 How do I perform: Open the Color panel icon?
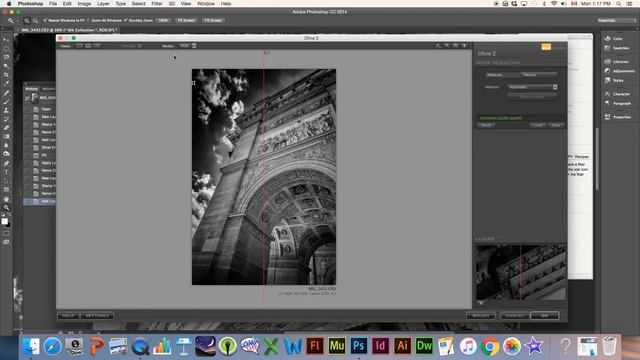pos(607,38)
